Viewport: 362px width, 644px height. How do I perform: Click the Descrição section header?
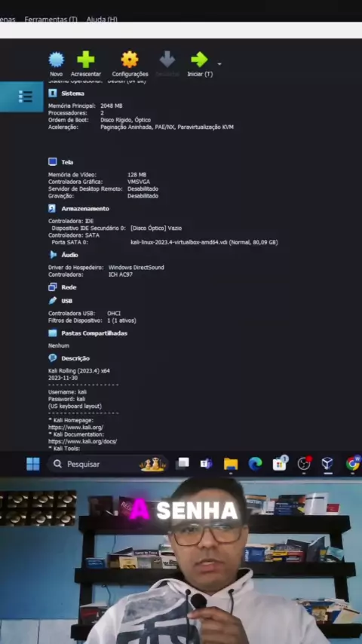[x=75, y=358]
